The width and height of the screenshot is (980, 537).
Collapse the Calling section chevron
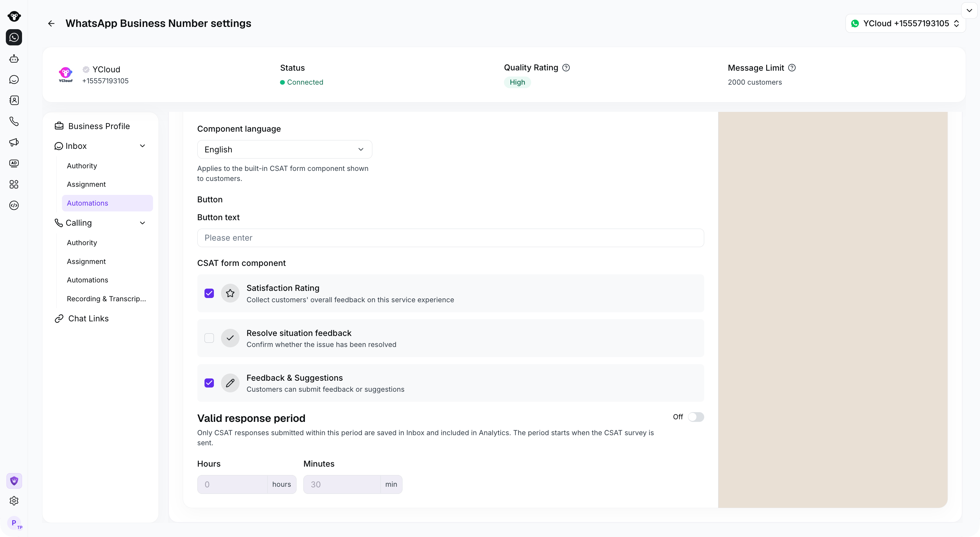pyautogui.click(x=143, y=223)
